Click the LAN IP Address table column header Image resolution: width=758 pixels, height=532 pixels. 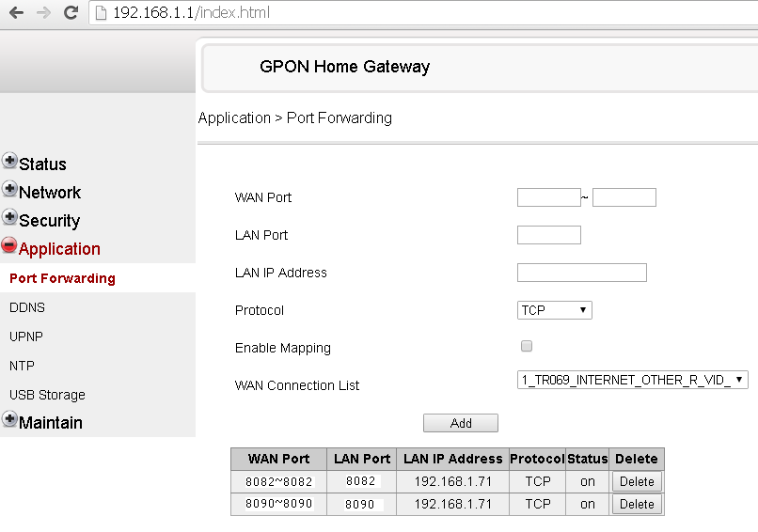[453, 459]
